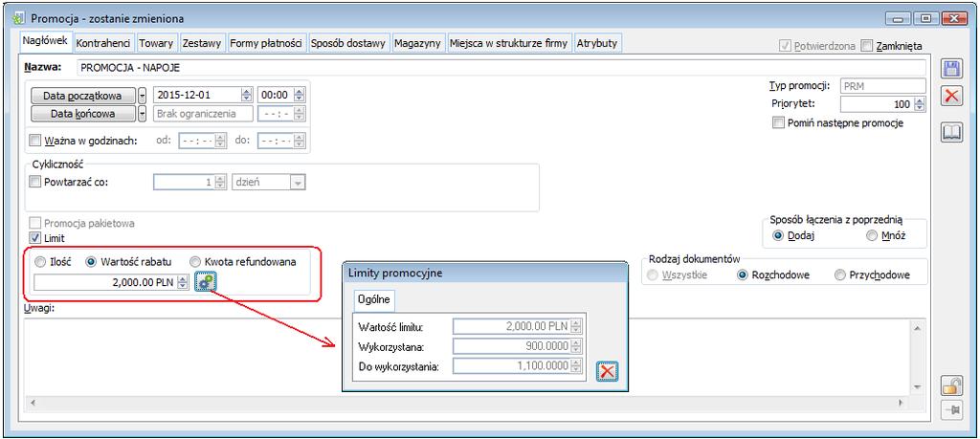980x439 pixels.
Task: Select the Wartość rabatu radio button
Action: pos(91,262)
